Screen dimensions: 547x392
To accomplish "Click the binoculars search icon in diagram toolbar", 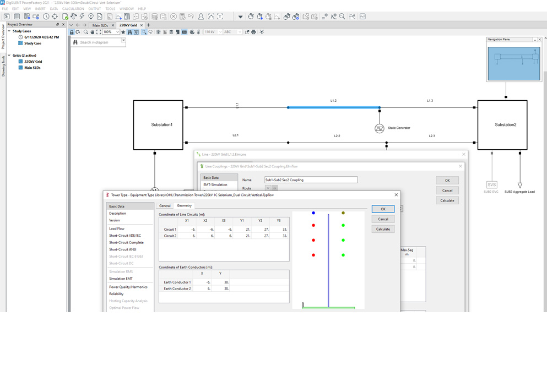I will pos(129,32).
